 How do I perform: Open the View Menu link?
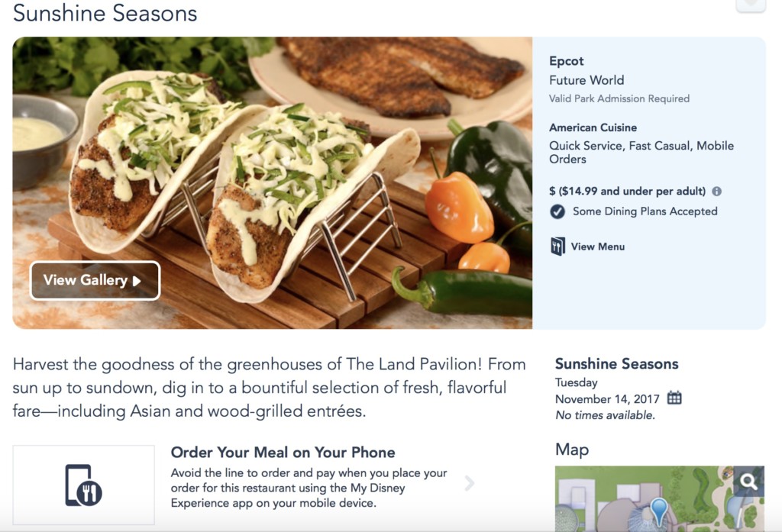coord(597,247)
